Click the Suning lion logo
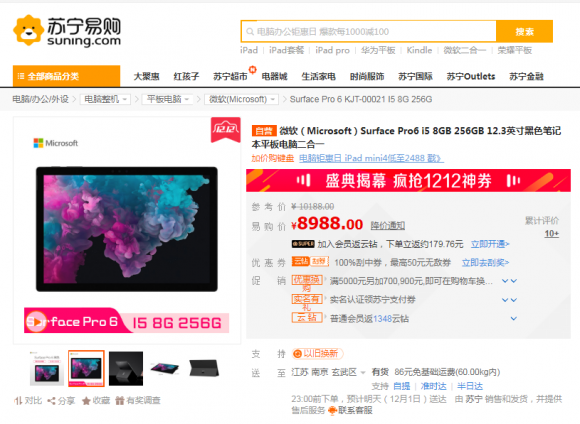580x424 pixels. [28, 31]
